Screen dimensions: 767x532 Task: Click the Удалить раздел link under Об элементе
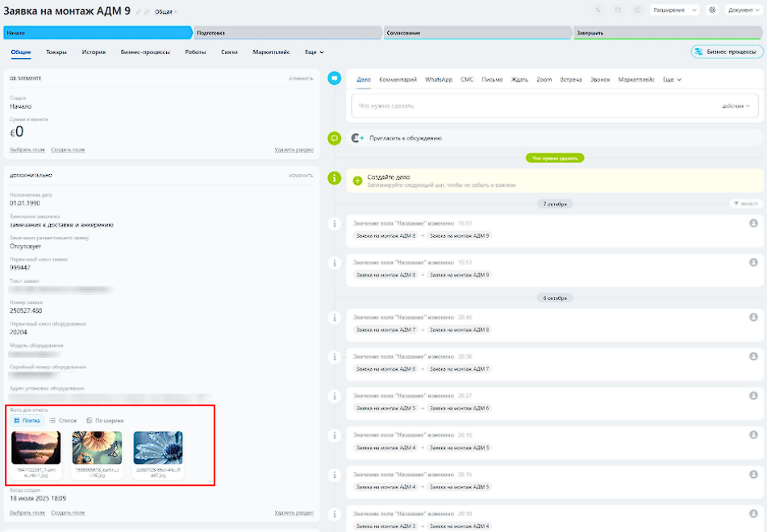pyautogui.click(x=294, y=150)
